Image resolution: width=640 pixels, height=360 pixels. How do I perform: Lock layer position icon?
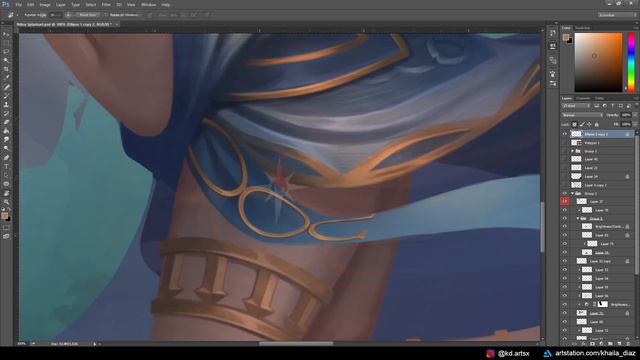pyautogui.click(x=589, y=124)
